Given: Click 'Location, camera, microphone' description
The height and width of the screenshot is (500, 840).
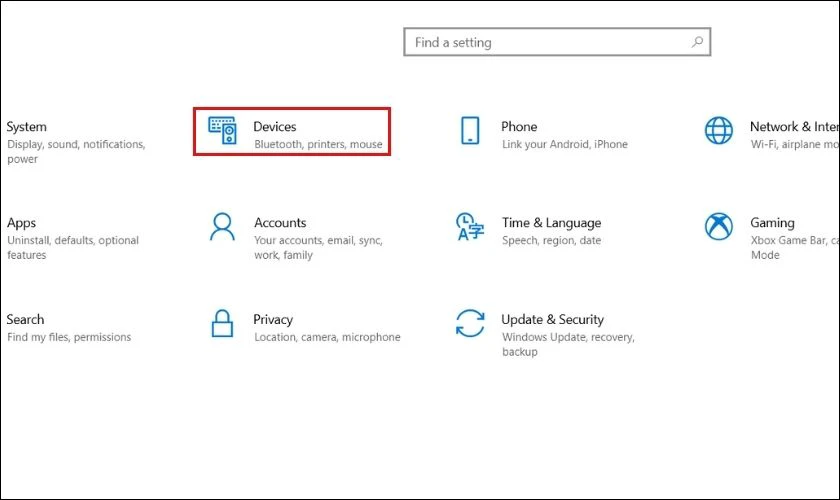Looking at the screenshot, I should click(x=327, y=338).
